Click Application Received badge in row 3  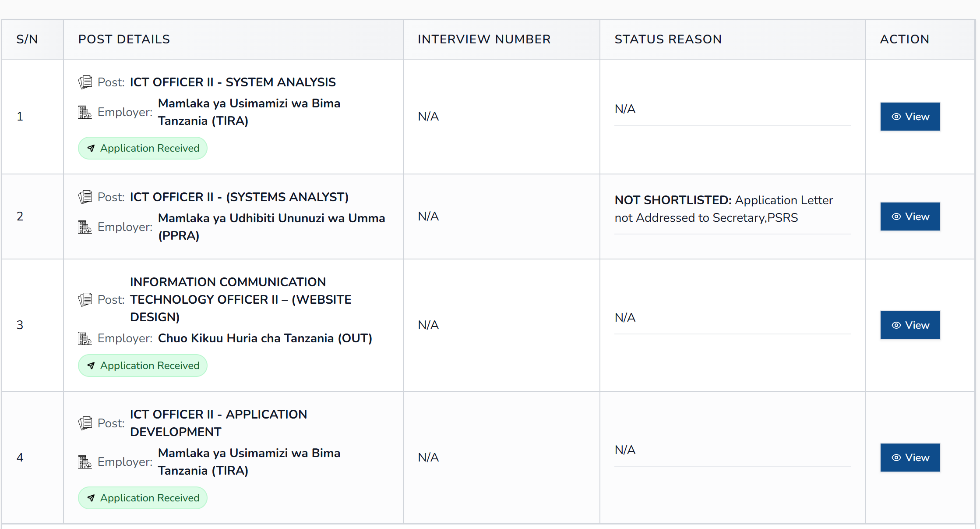(143, 366)
